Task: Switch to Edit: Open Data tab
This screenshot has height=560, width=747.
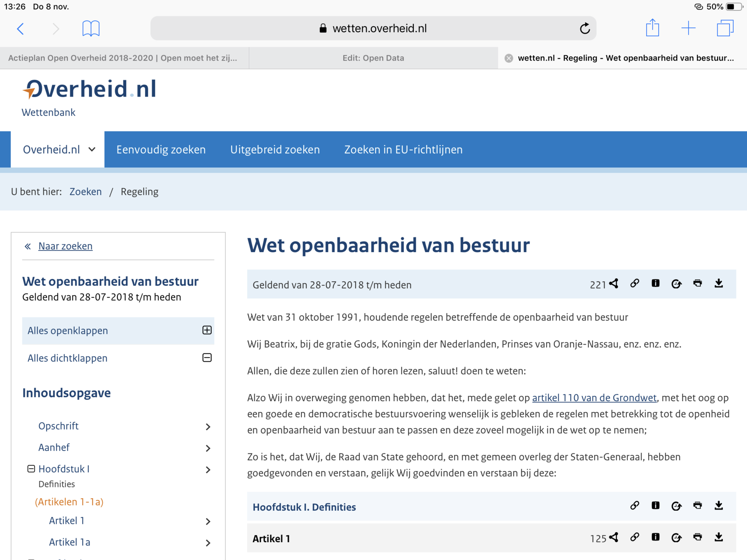Action: point(373,58)
